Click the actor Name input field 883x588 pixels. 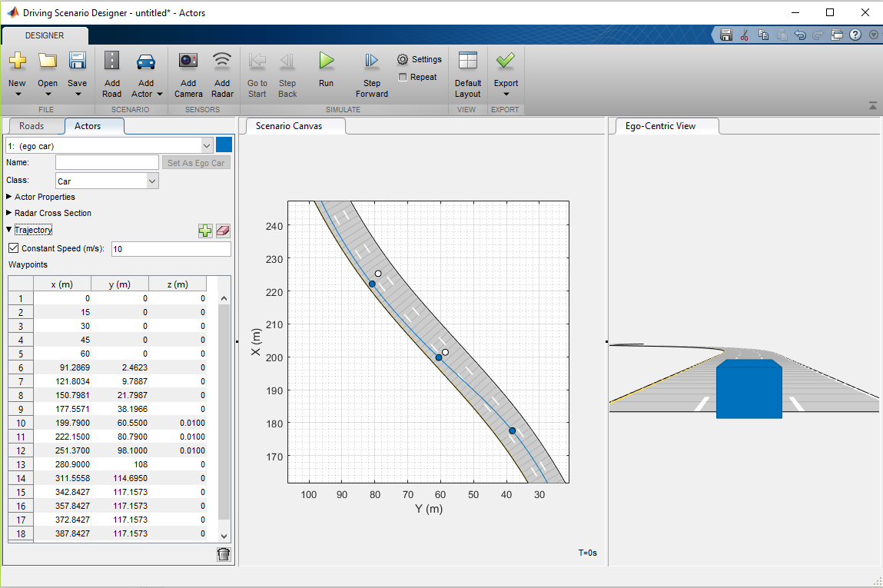click(x=107, y=162)
